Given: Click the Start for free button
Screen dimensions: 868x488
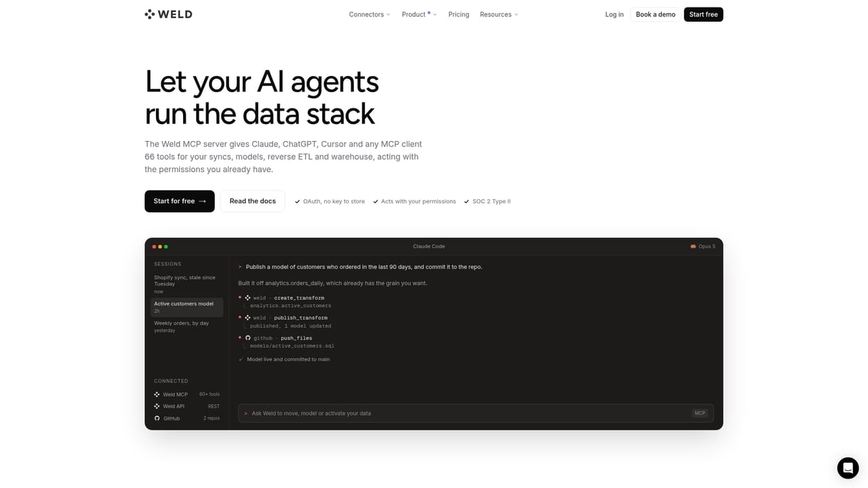Looking at the screenshot, I should tap(180, 201).
